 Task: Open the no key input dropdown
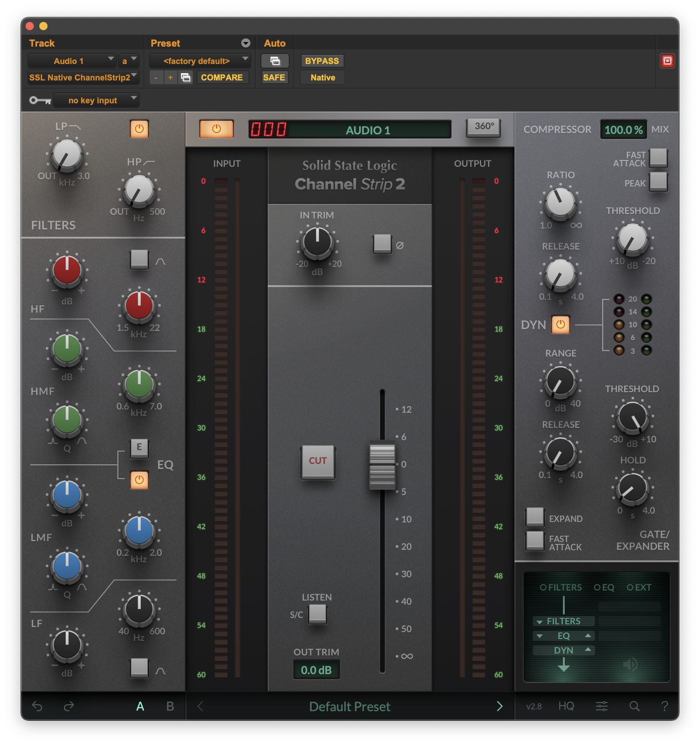(x=96, y=100)
